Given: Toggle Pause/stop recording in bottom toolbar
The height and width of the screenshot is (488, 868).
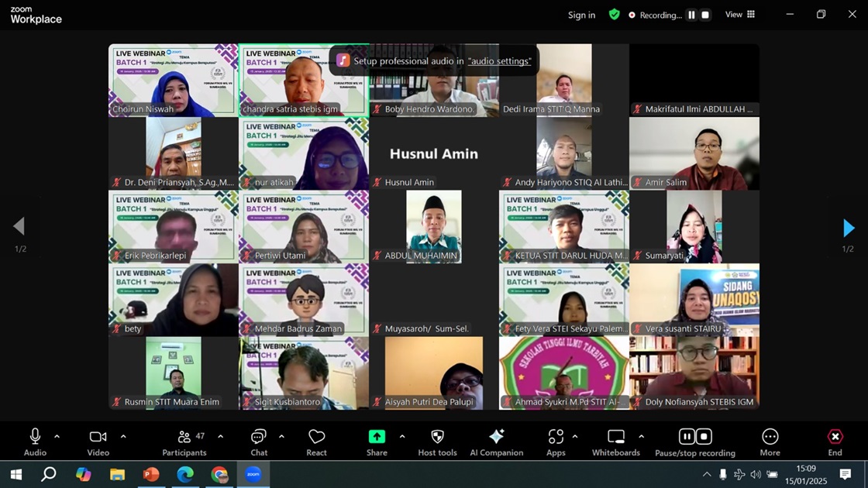Looking at the screenshot, I should pos(694,437).
